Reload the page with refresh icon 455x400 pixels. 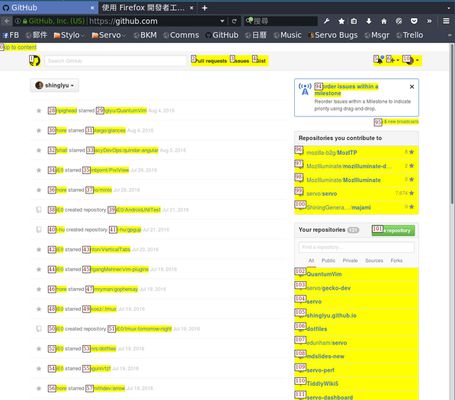click(234, 21)
